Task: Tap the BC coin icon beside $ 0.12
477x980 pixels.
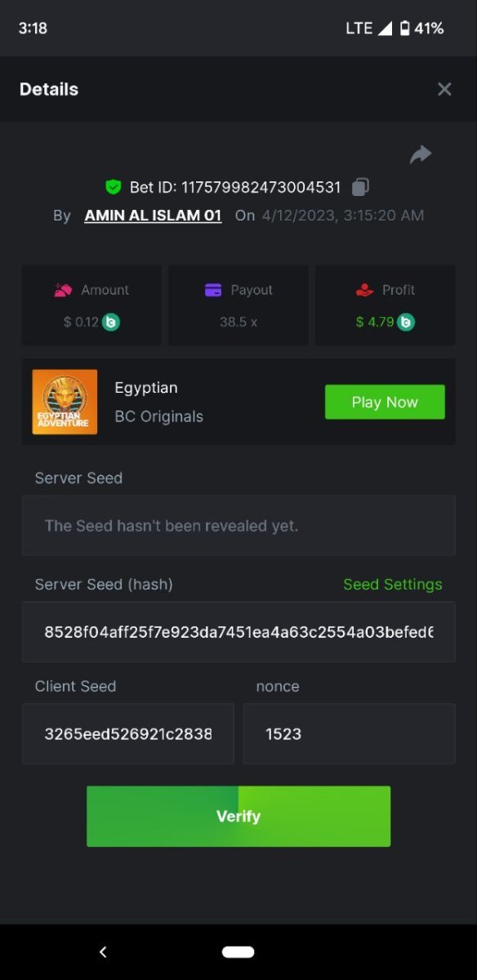Action: point(112,322)
